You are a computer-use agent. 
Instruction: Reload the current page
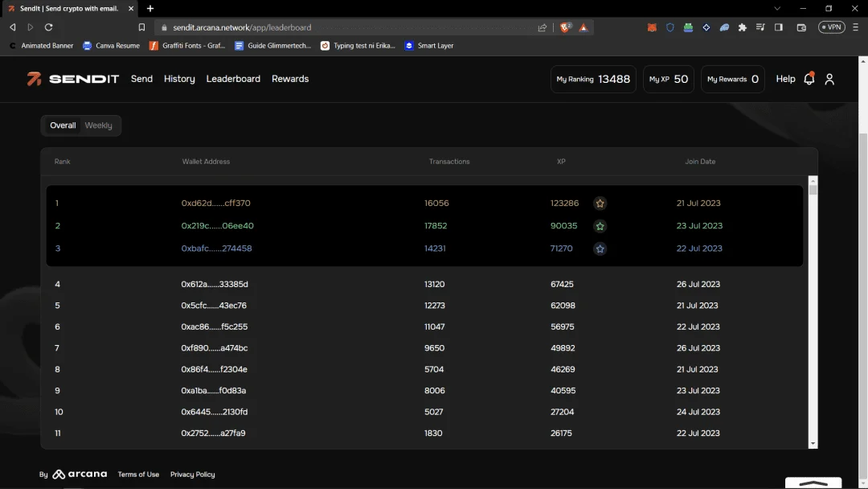(49, 27)
